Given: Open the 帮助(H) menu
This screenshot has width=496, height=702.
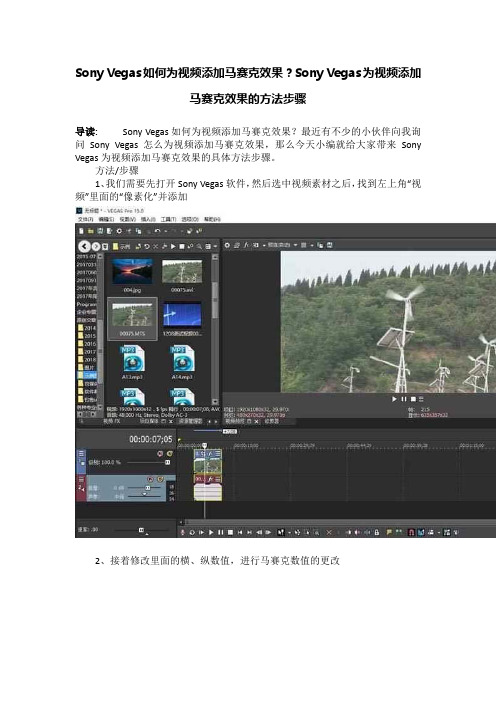Looking at the screenshot, I should pos(212,219).
